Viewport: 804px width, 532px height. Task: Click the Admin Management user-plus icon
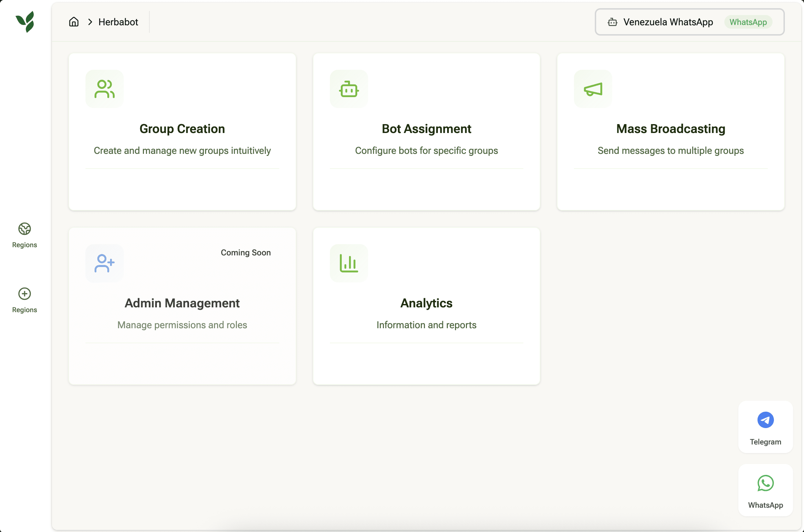[x=104, y=263]
